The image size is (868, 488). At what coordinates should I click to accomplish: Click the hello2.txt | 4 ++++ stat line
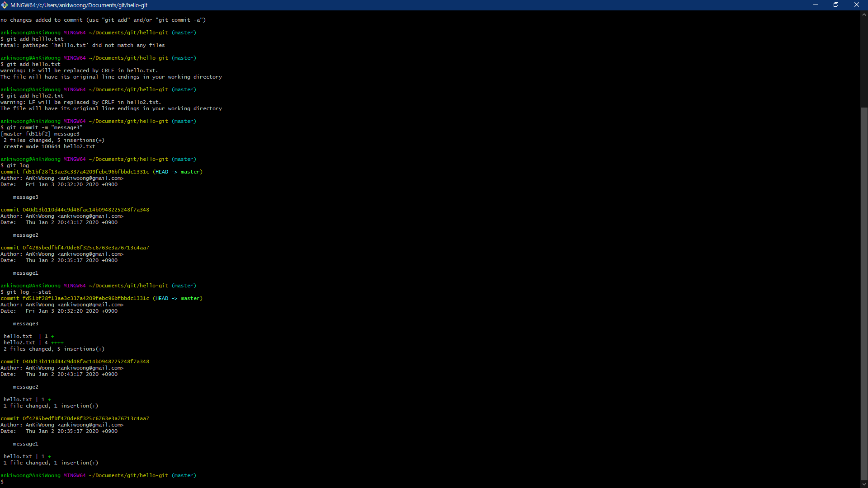click(x=33, y=343)
